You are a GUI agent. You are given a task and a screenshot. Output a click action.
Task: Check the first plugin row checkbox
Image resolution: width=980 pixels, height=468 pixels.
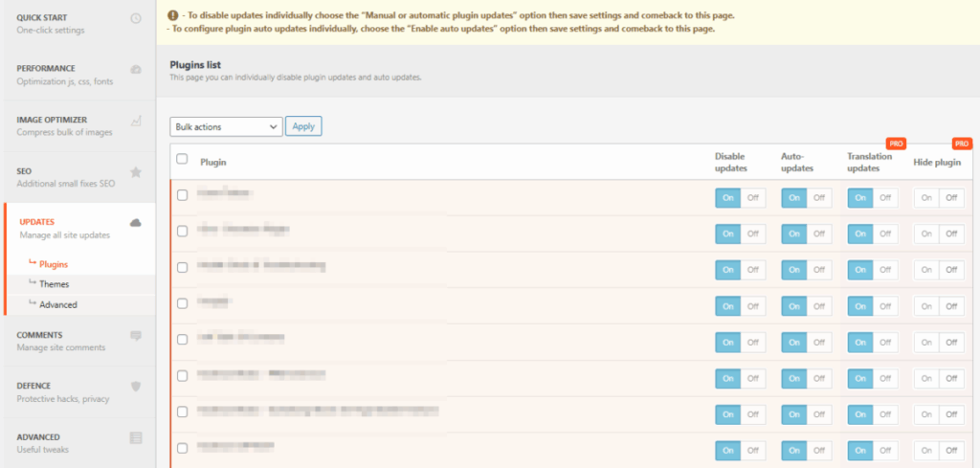[x=182, y=195]
